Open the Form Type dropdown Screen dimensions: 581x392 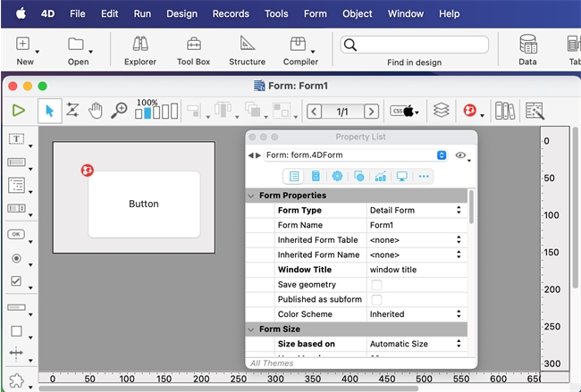coord(417,210)
